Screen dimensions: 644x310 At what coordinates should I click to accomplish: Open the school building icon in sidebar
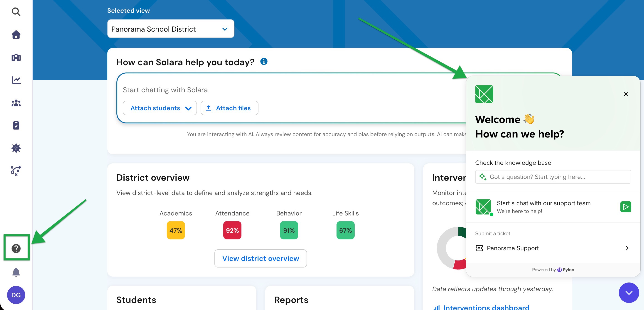pyautogui.click(x=16, y=57)
